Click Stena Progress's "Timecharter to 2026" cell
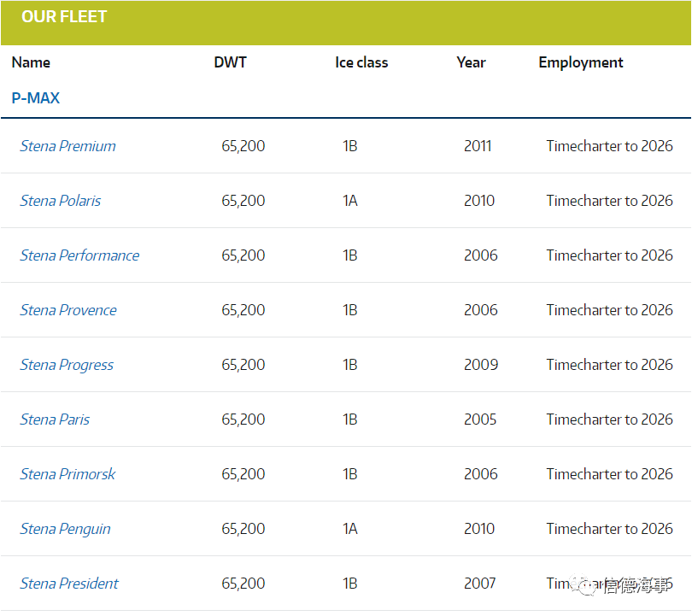The image size is (692, 616). coord(609,365)
